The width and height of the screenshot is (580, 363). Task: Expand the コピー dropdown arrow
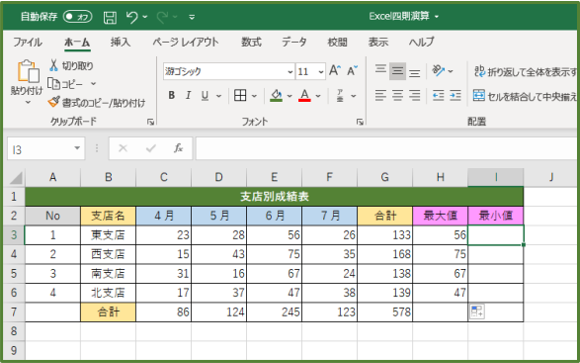pos(93,84)
